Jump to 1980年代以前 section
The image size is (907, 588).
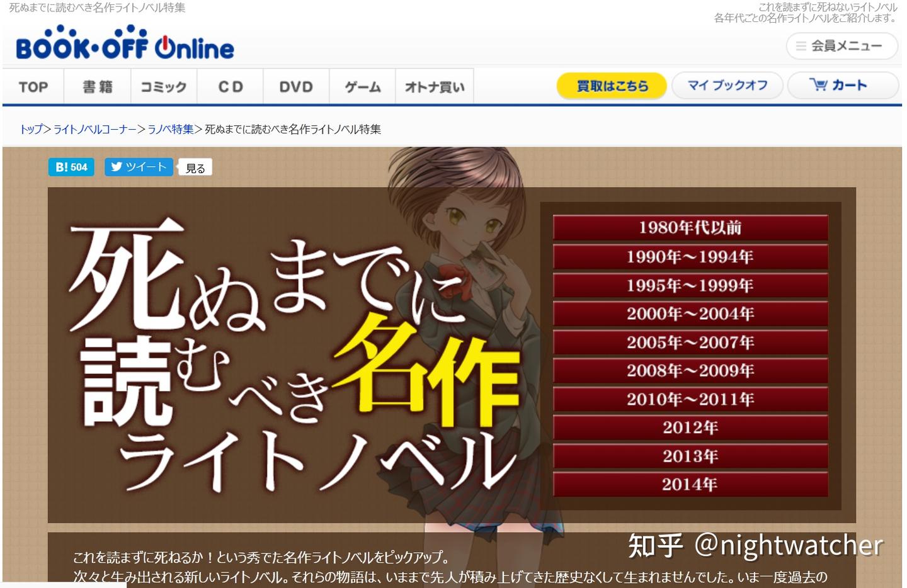point(690,227)
